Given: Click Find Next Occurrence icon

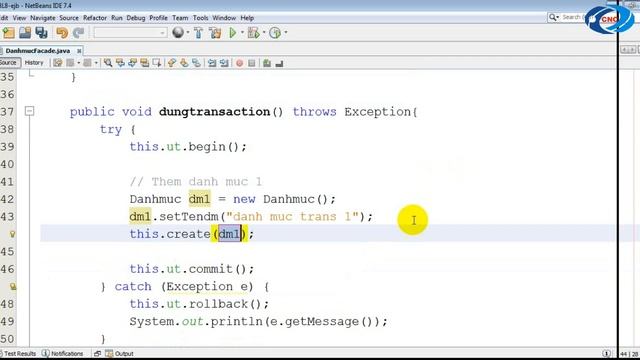Looking at the screenshot, I should 132,63.
